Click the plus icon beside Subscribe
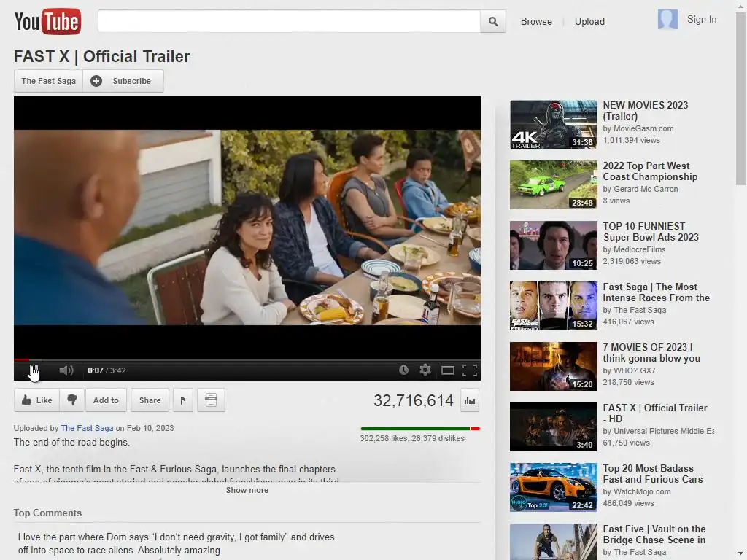Screen dimensions: 747x560 [96, 81]
